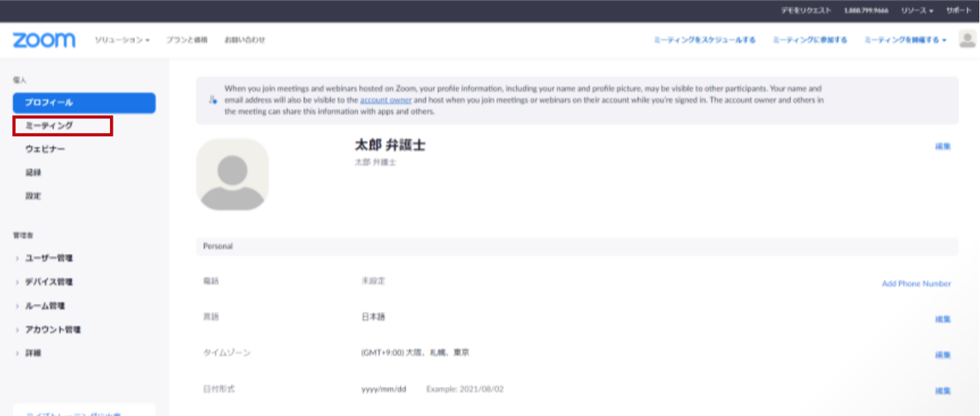Click the large profile picture placeholder
The width and height of the screenshot is (980, 416).
(x=232, y=174)
